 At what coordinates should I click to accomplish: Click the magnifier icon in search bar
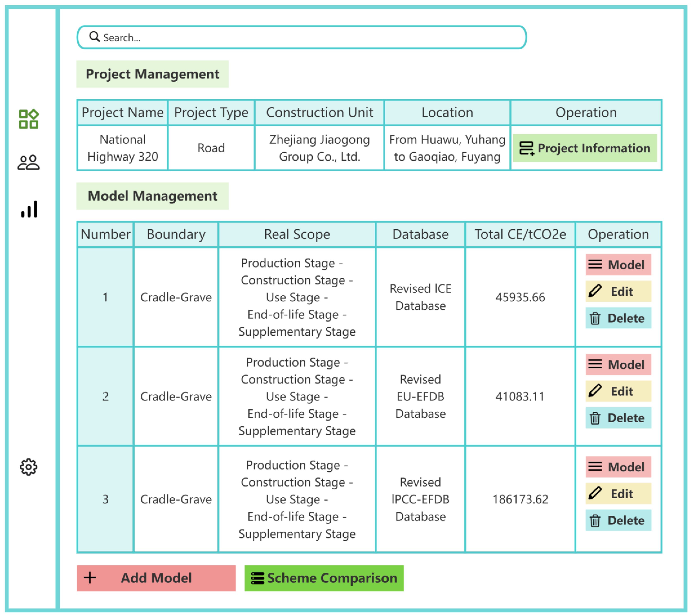click(x=94, y=37)
